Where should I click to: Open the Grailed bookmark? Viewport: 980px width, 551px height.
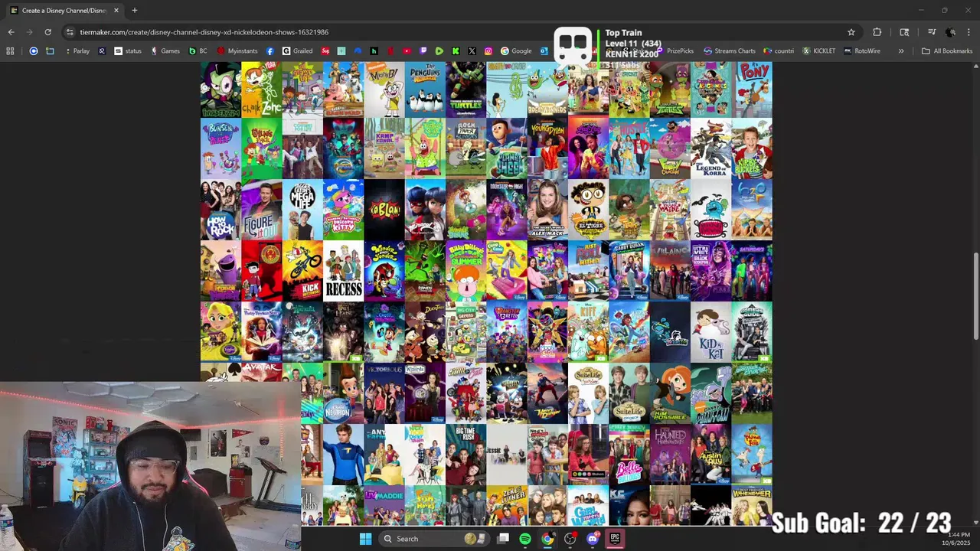pos(297,51)
